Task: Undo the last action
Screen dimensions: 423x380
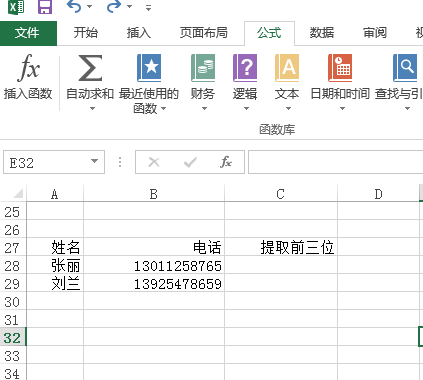Action: pos(74,6)
